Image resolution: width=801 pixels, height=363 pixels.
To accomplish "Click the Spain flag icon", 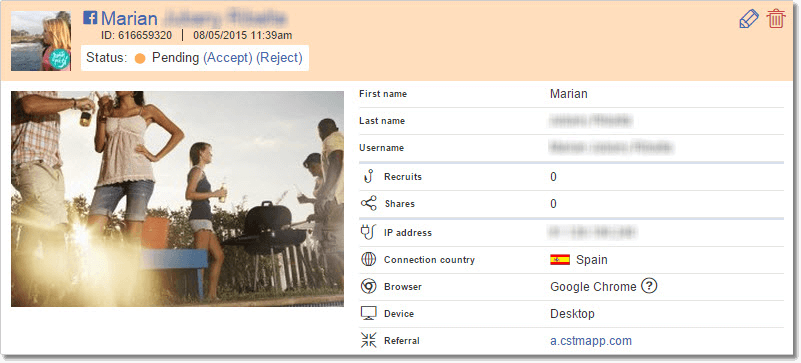I will [560, 260].
